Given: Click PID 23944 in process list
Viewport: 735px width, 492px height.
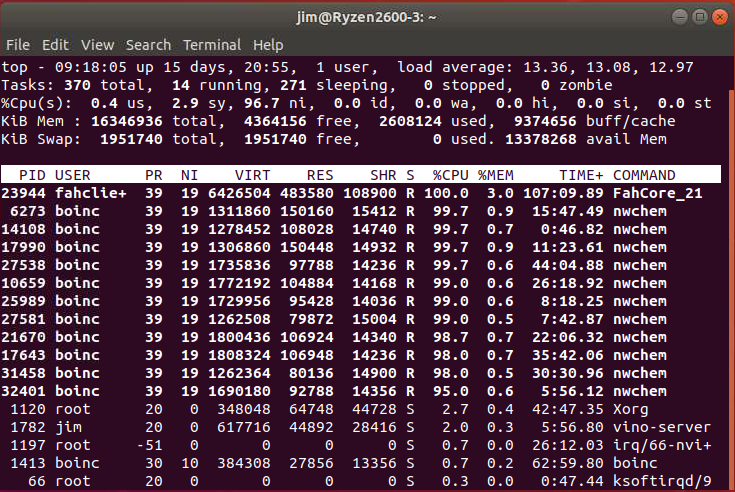Looking at the screenshot, I should pos(23,193).
